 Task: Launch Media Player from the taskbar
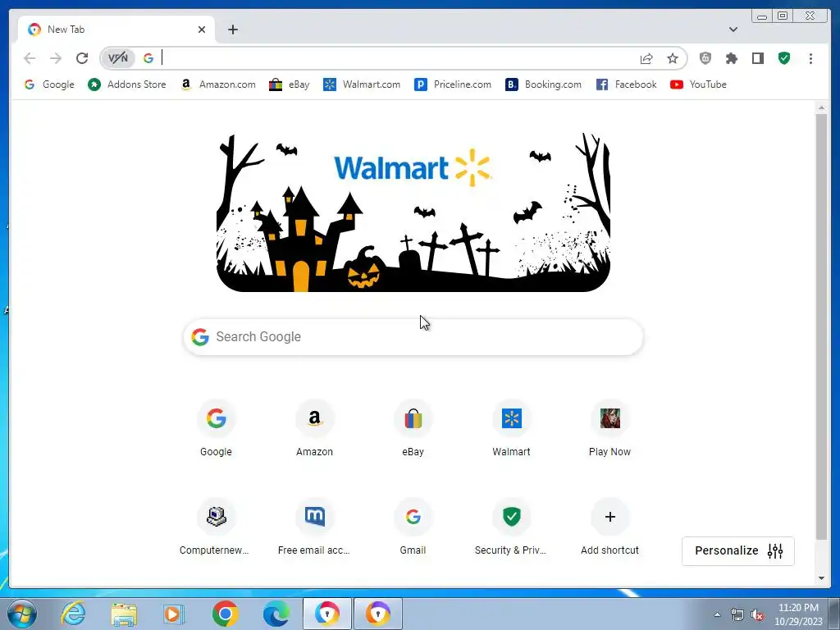174,614
